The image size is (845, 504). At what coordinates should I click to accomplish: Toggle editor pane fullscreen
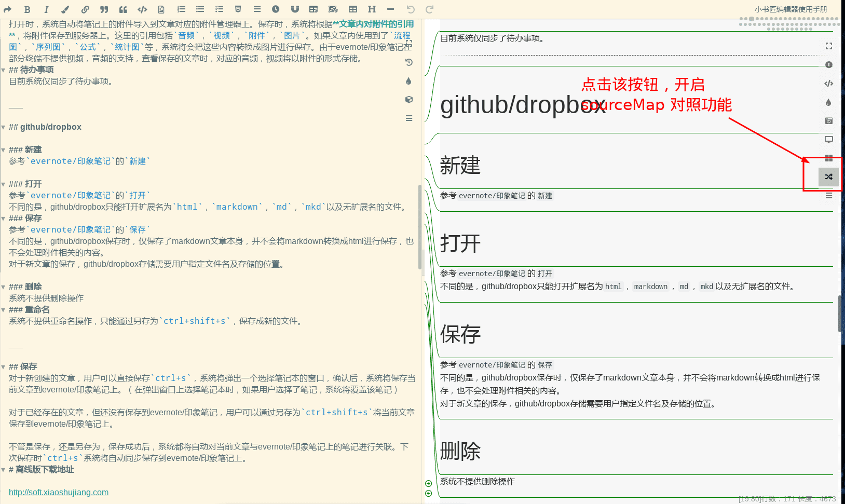(x=409, y=44)
